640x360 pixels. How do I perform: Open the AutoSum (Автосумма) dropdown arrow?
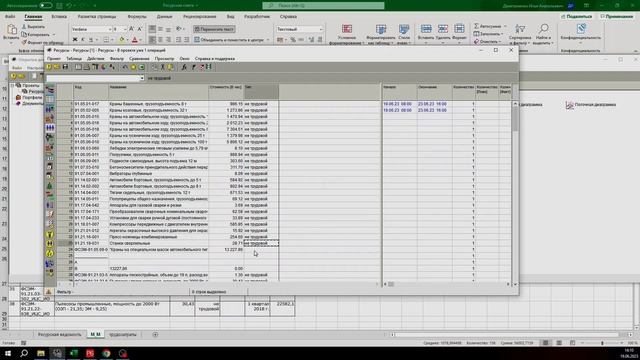click(504, 26)
